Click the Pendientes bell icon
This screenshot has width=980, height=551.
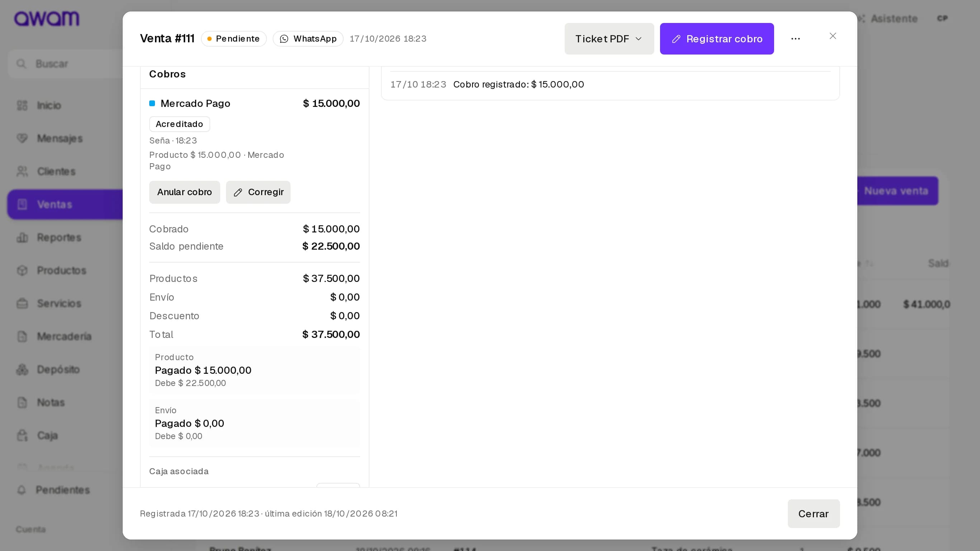(x=22, y=490)
